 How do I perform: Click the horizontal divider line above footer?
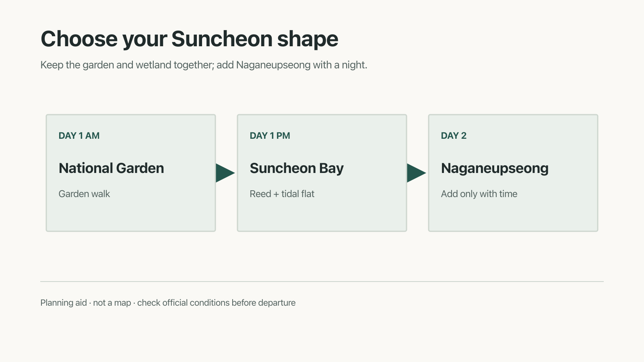coord(322,282)
